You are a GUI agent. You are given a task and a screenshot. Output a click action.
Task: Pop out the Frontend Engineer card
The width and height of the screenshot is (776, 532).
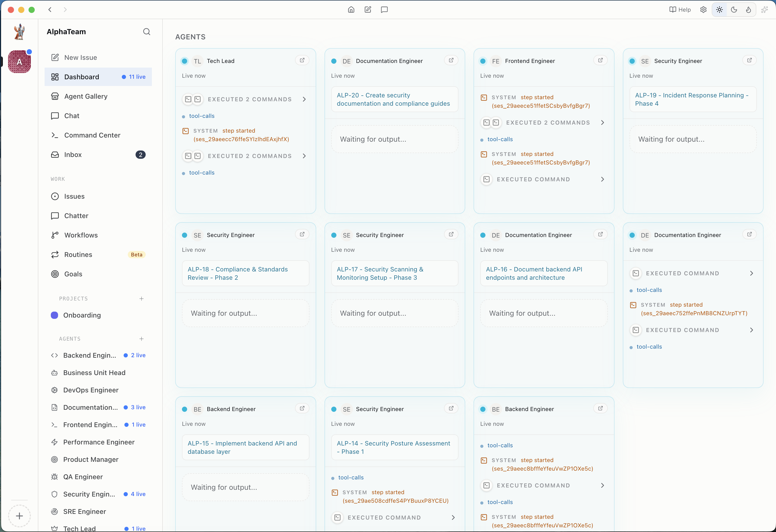(x=600, y=60)
